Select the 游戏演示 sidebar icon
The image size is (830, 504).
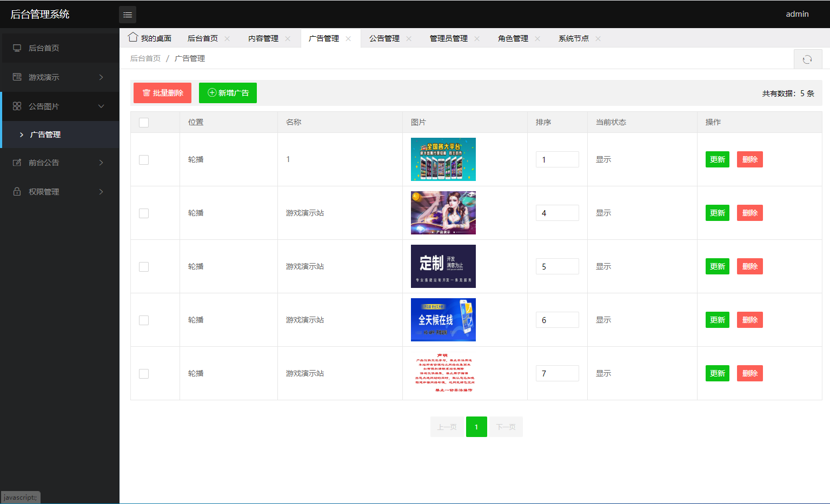(x=17, y=77)
